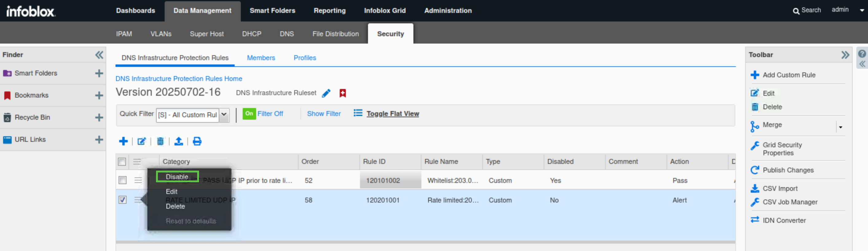Click the Toggle Flat View link
Screen dimensions: 868x251
click(x=393, y=114)
